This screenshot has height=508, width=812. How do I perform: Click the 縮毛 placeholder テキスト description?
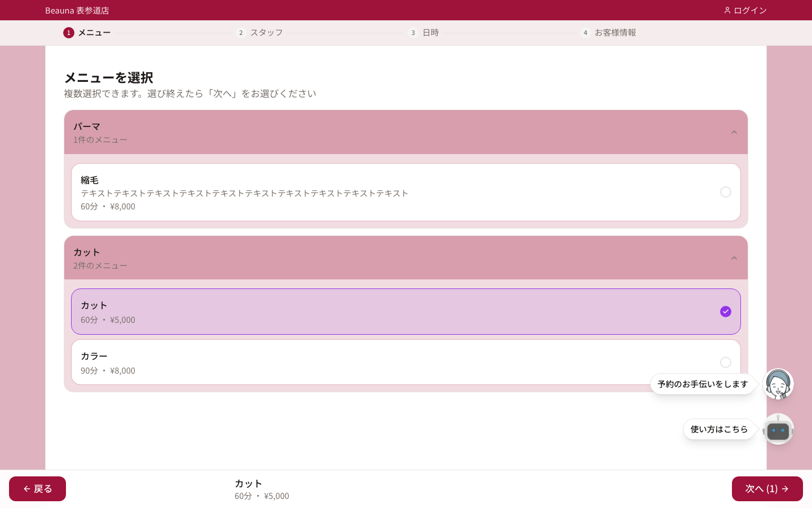244,193
